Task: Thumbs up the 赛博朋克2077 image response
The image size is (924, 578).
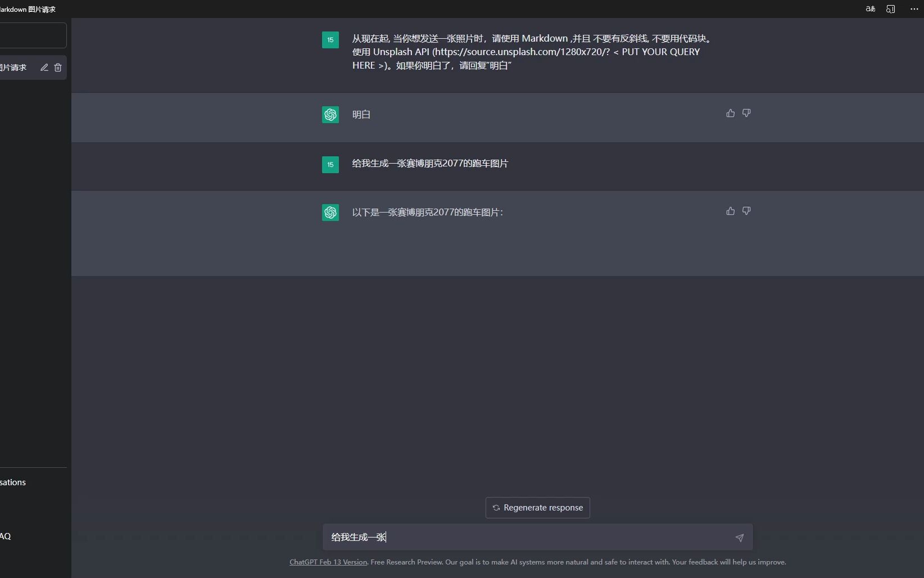Action: 730,211
